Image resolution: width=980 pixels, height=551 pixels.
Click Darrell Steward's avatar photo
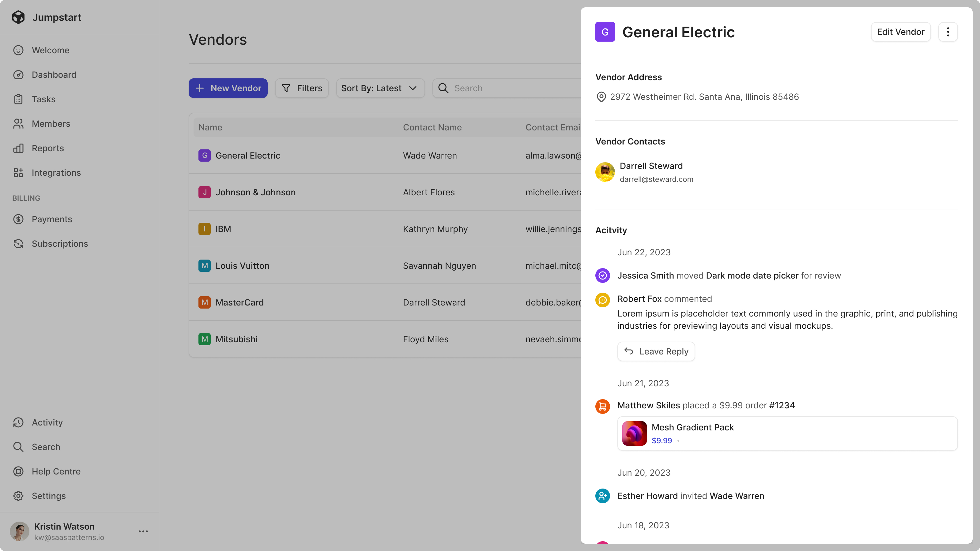coord(605,172)
